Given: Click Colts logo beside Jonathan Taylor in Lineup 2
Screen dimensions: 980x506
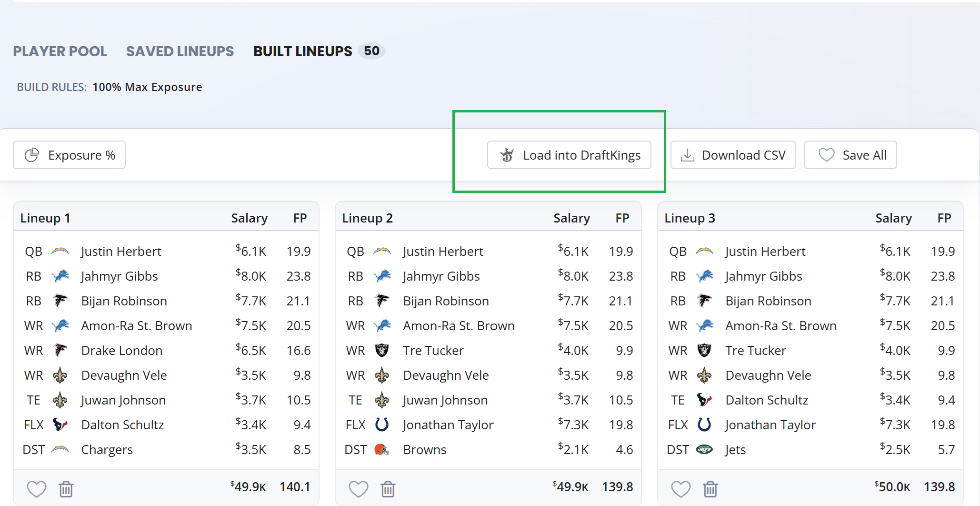Looking at the screenshot, I should click(x=382, y=425).
